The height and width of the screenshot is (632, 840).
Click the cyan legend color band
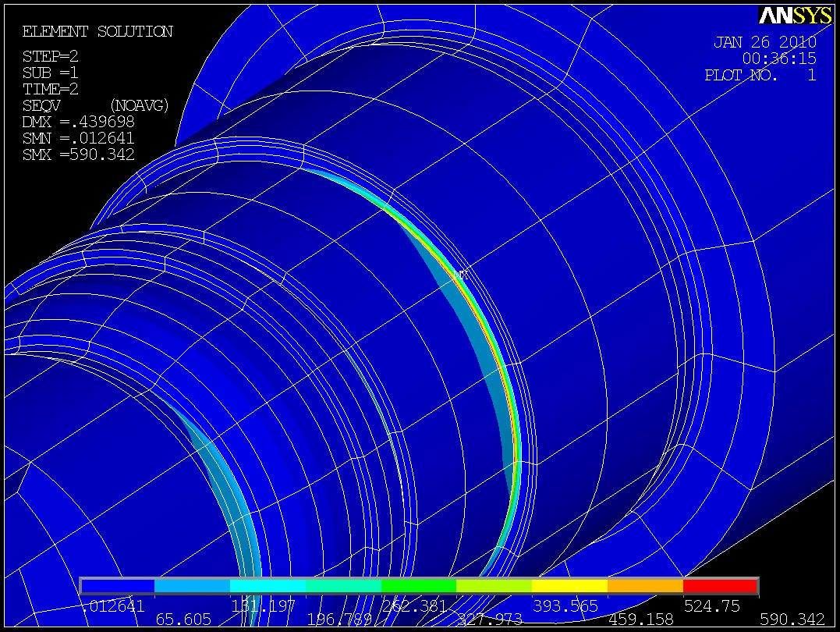268,586
